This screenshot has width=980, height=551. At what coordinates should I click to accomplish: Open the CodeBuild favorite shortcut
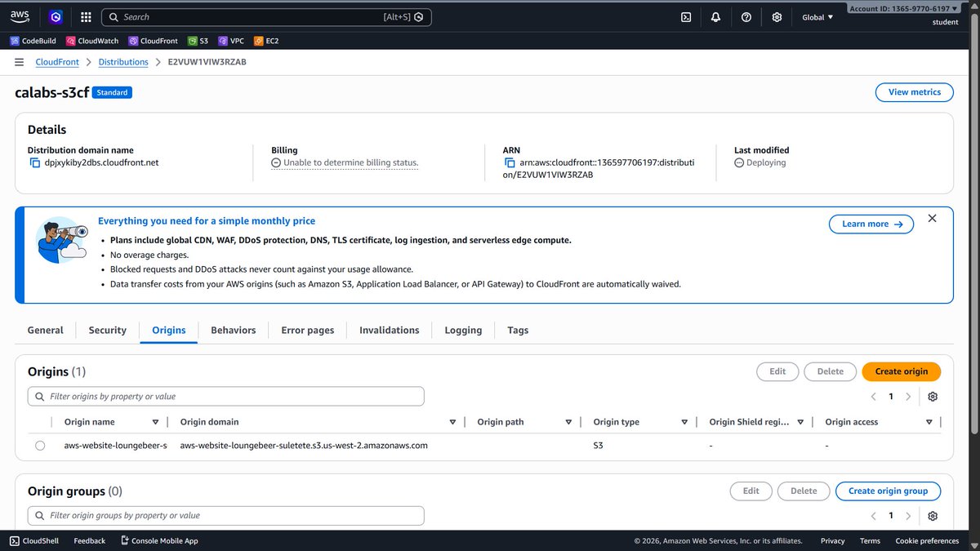coord(33,41)
